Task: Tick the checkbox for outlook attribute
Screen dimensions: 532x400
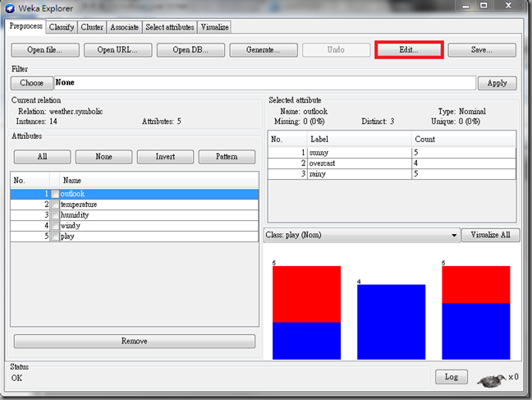Action: 55,194
